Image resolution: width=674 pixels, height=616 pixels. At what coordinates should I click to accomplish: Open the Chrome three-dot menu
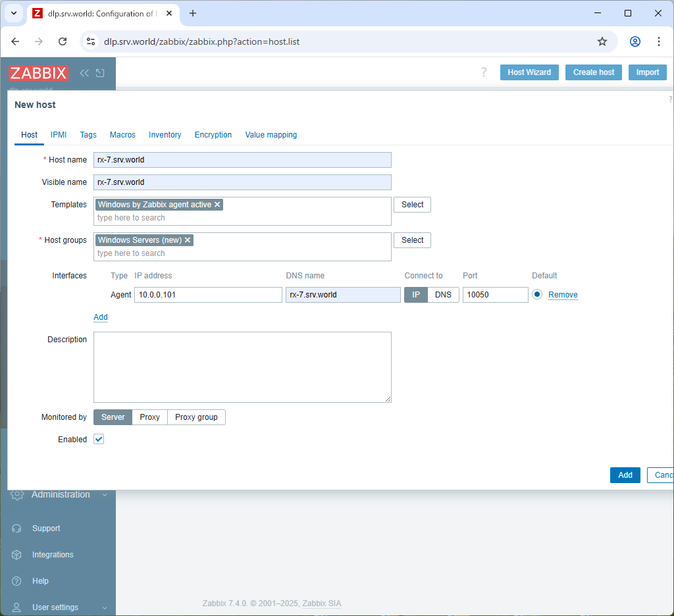[659, 41]
